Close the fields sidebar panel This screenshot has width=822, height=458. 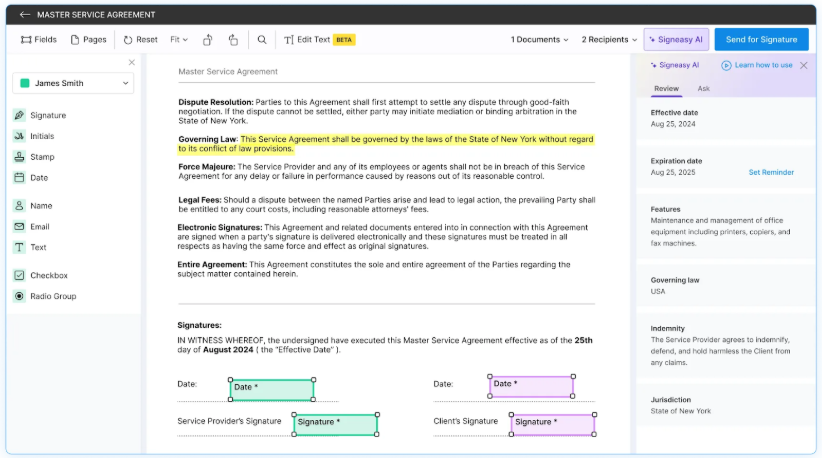pos(131,62)
